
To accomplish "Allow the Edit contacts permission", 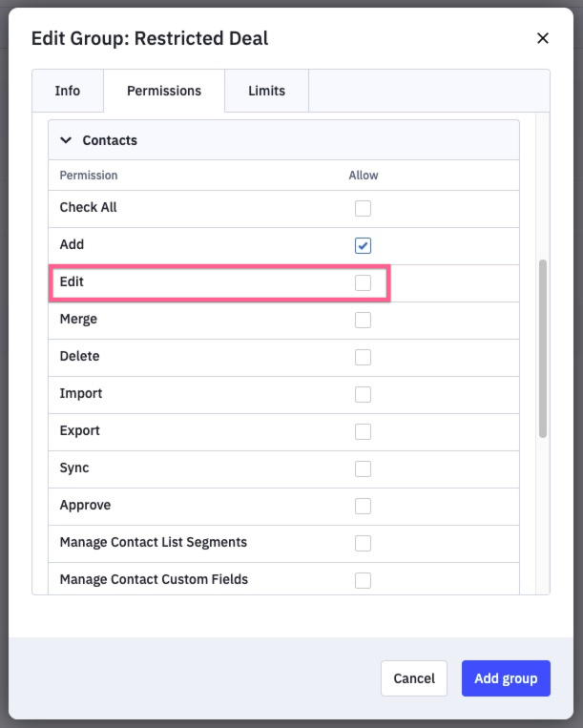I will tap(363, 282).
